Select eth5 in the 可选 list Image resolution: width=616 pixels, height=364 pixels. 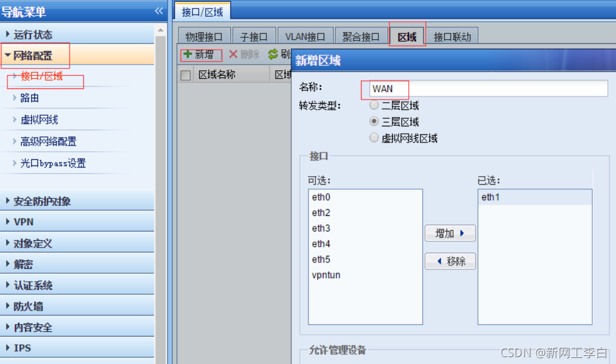click(x=365, y=259)
